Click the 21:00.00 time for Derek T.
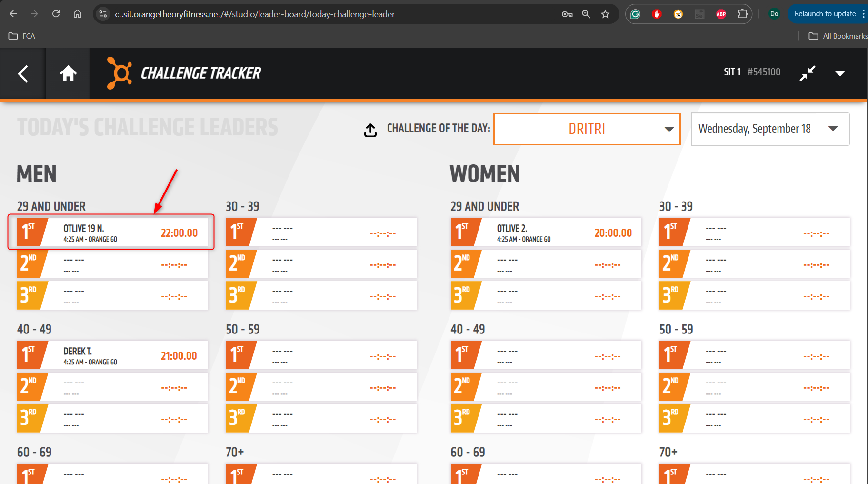This screenshot has width=868, height=484. pyautogui.click(x=179, y=356)
